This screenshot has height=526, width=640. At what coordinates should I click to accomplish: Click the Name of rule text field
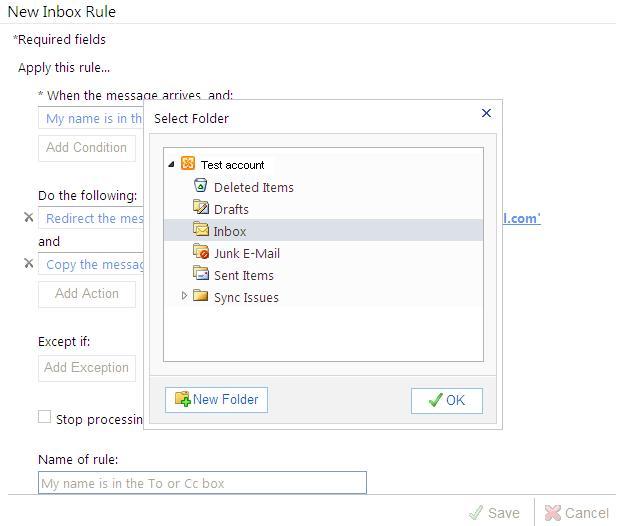pyautogui.click(x=202, y=483)
